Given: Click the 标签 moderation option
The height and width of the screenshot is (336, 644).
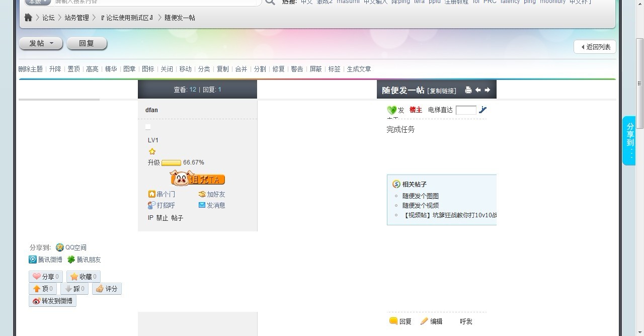Looking at the screenshot, I should click(335, 69).
